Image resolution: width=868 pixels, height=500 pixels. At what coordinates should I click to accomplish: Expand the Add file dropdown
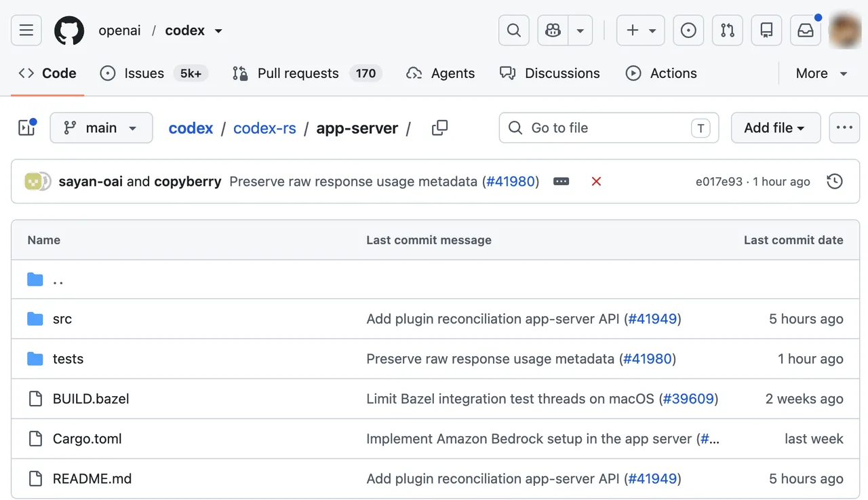tap(776, 128)
